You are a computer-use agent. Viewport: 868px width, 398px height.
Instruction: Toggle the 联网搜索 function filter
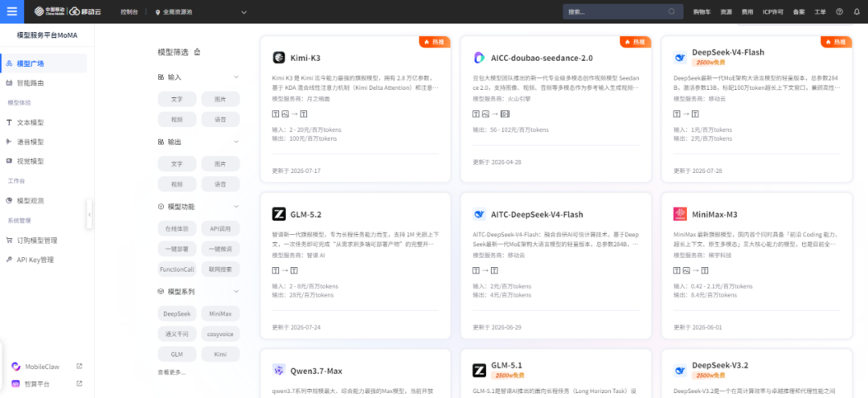click(220, 269)
